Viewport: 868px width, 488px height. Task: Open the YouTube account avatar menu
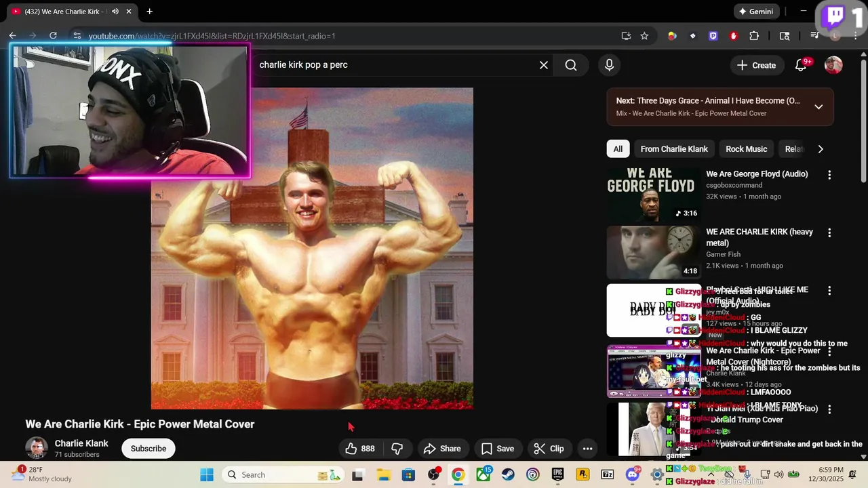[x=833, y=65]
